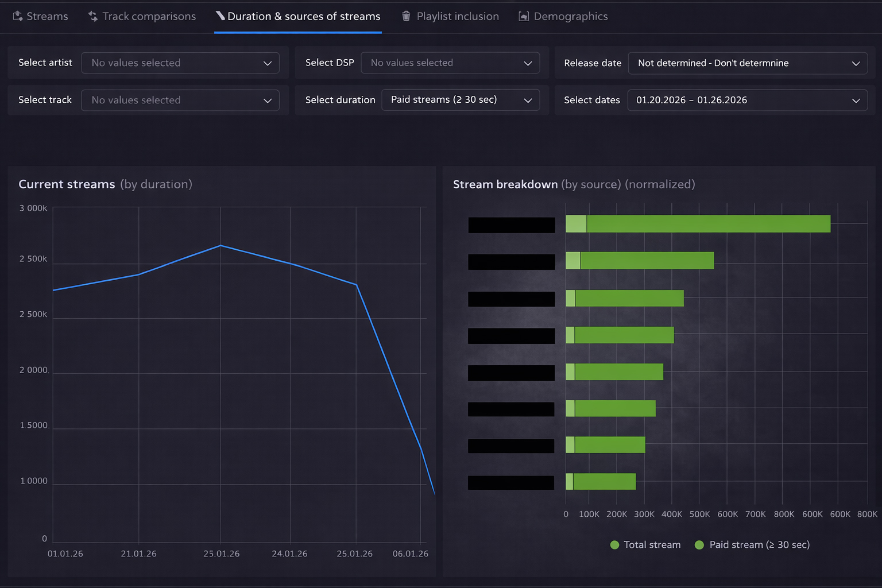Image resolution: width=882 pixels, height=588 pixels.
Task: Open the Playlist inclusion tab
Action: tap(450, 16)
